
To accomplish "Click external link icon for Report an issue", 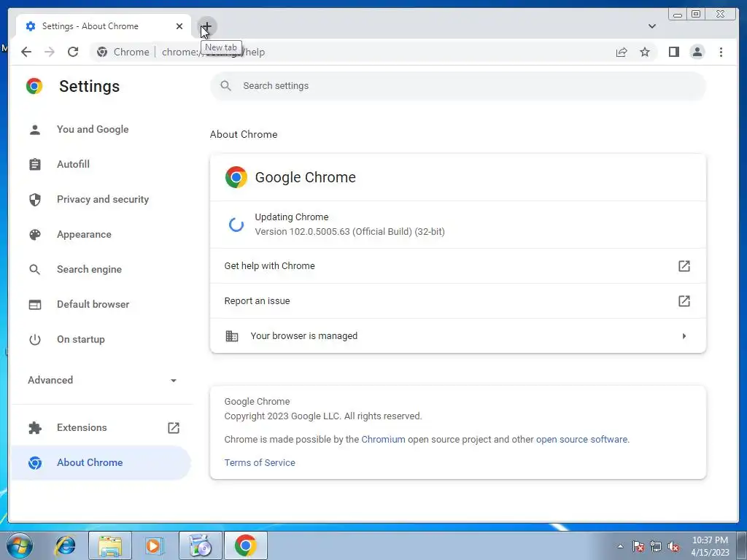I will click(684, 301).
